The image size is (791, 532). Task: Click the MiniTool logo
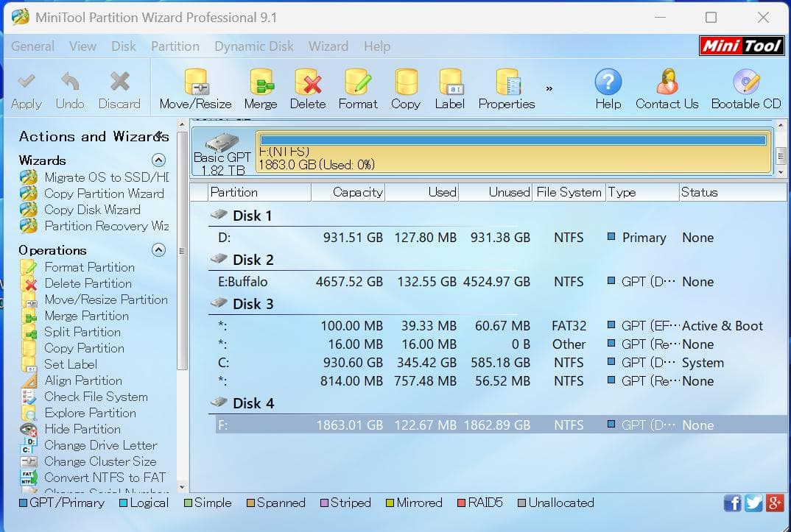[742, 46]
